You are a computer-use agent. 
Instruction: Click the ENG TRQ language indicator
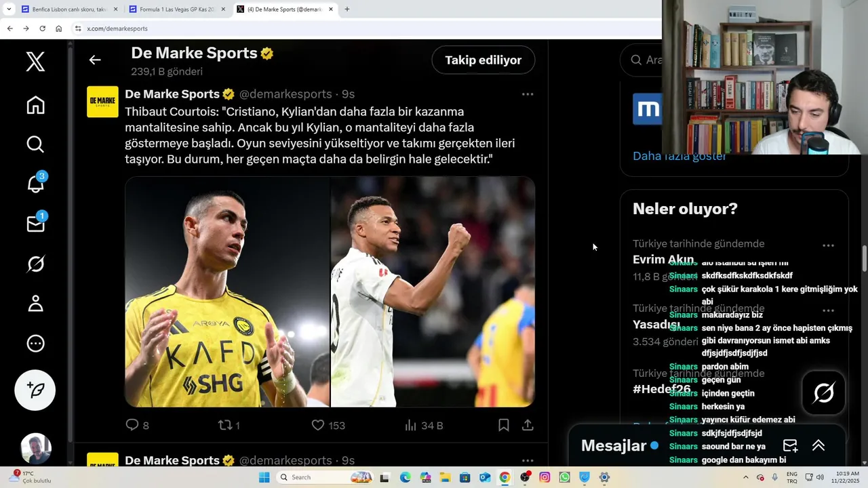pos(791,477)
